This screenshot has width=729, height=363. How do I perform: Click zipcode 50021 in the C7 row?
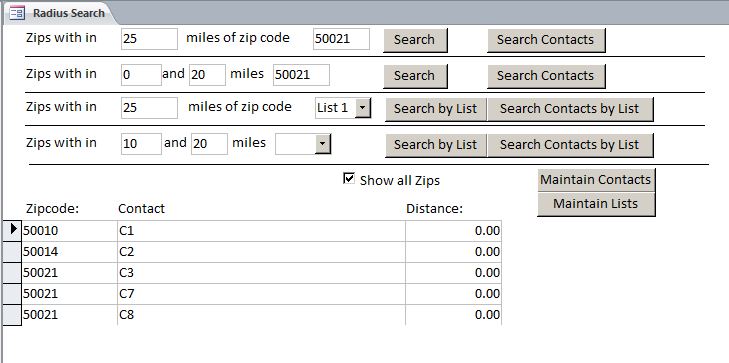click(69, 294)
